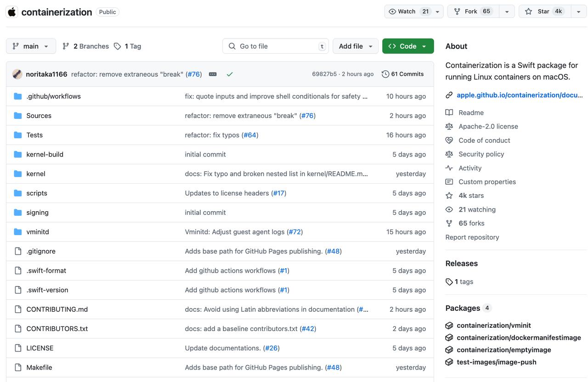The width and height of the screenshot is (588, 382).
Task: Click the Custom properties icon
Action: click(449, 182)
